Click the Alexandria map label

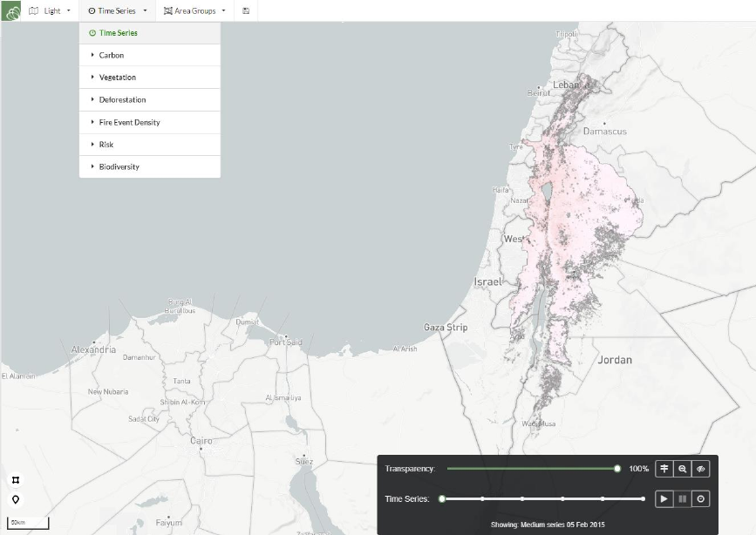(x=93, y=349)
